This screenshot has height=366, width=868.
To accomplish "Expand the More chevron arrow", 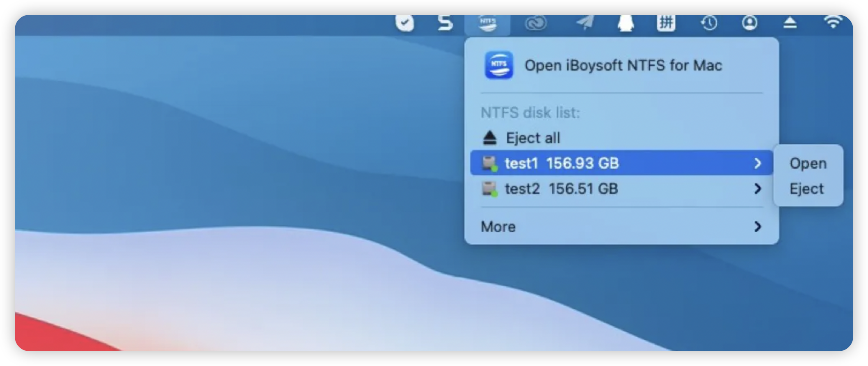I will click(x=758, y=226).
